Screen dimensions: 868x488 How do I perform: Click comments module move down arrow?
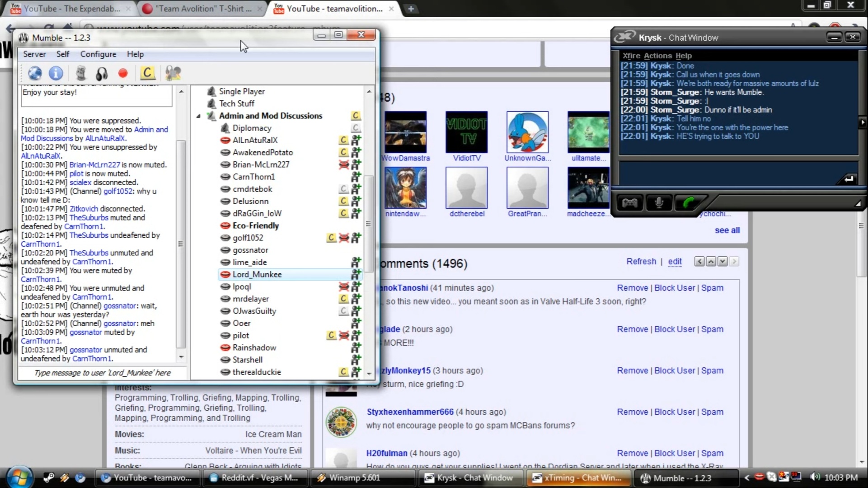(723, 262)
